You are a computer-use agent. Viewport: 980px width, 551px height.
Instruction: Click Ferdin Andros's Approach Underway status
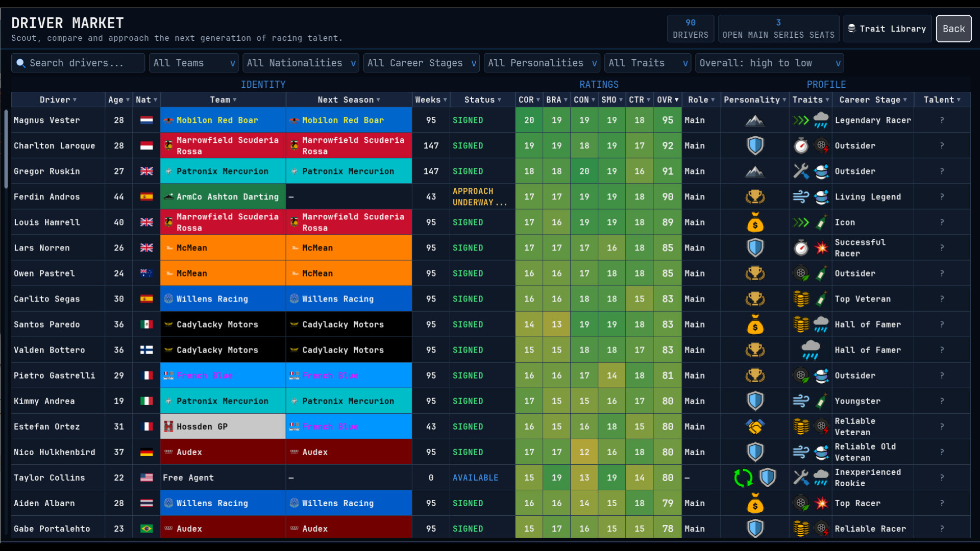pos(480,197)
